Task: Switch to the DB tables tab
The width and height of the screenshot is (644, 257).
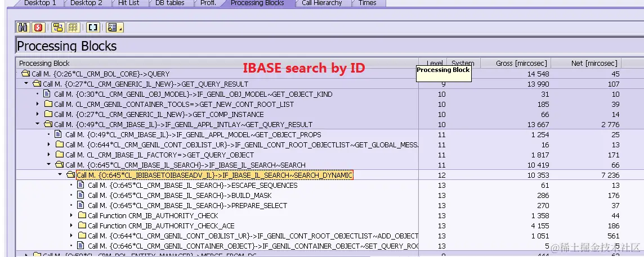Action: tap(169, 3)
